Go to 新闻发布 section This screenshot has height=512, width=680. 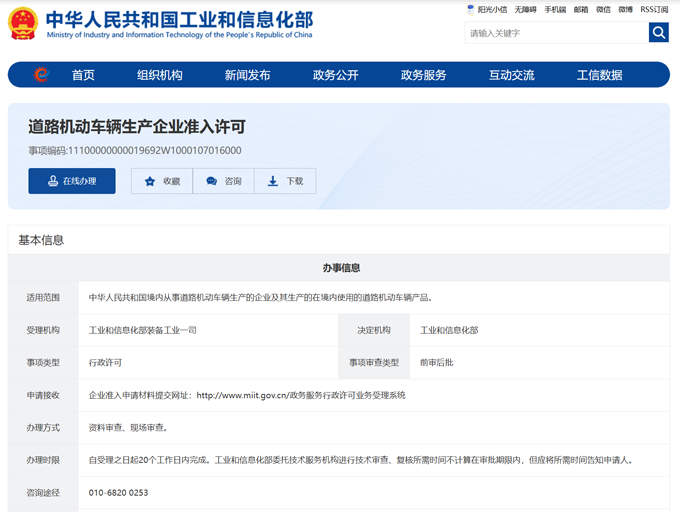coord(248,75)
